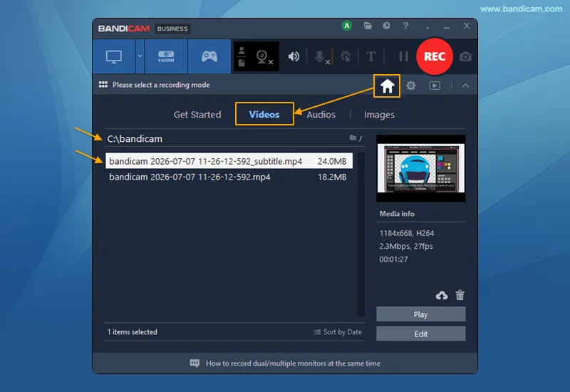The image size is (570, 392).
Task: Open the person and file overlay icon
Action: point(242,57)
